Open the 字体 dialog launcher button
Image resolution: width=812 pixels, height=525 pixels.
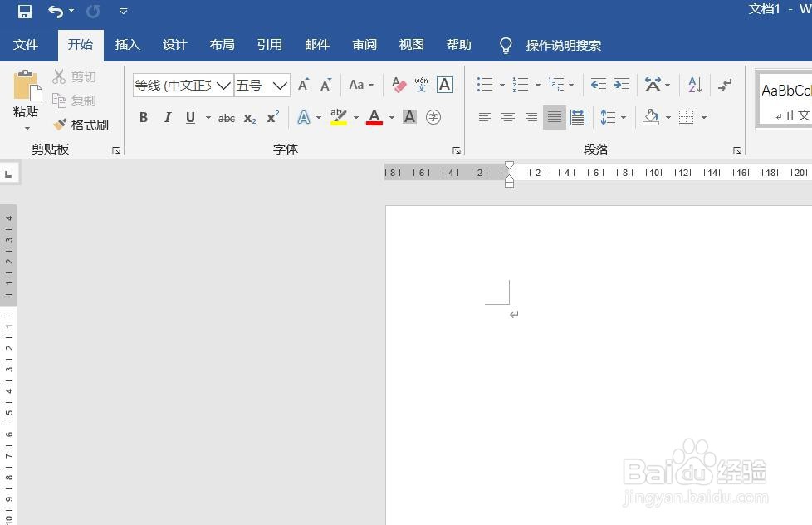click(457, 150)
